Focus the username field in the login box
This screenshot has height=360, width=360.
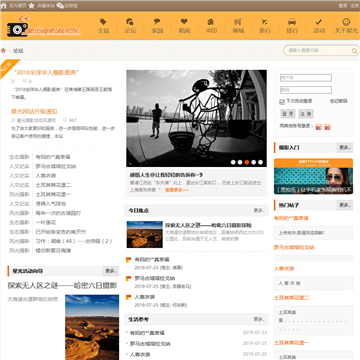tap(306, 78)
